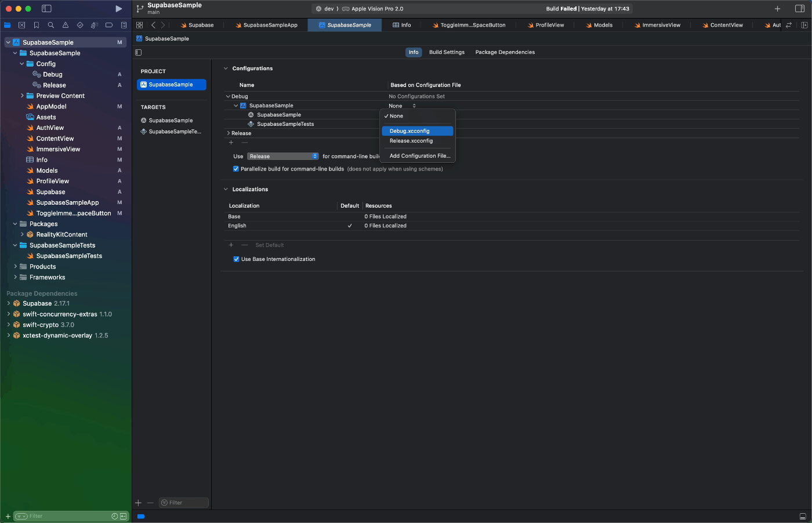
Task: Add a configuration with plus below Release
Action: (x=231, y=143)
